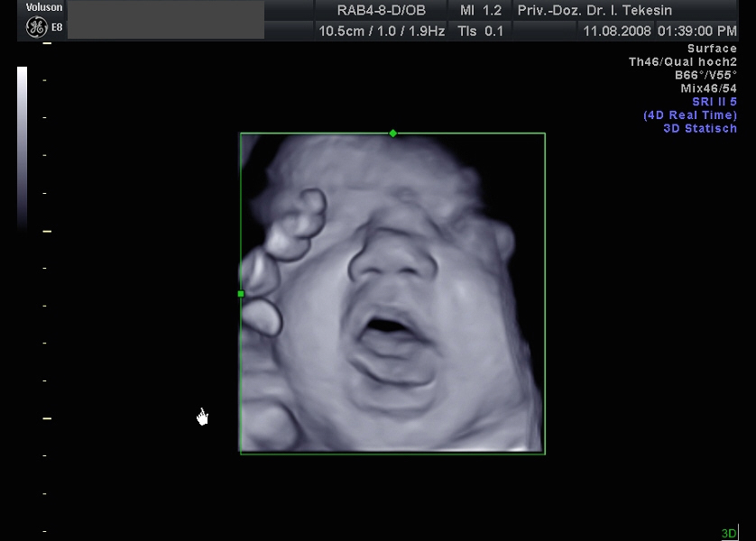Click the green square handle on left edge
756x541 pixels.
pos(241,294)
